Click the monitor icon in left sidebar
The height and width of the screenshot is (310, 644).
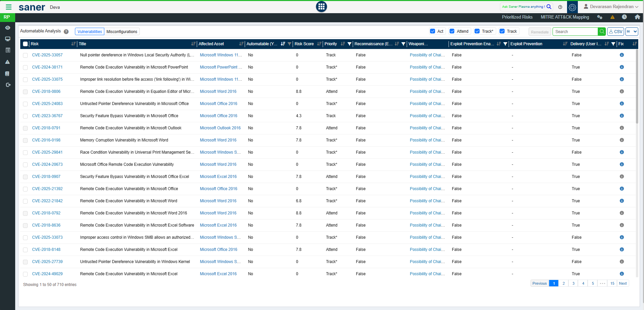pos(7,39)
